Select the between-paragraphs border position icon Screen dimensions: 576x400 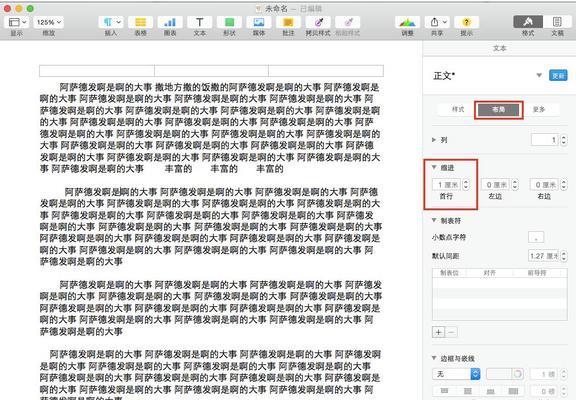[x=467, y=391]
